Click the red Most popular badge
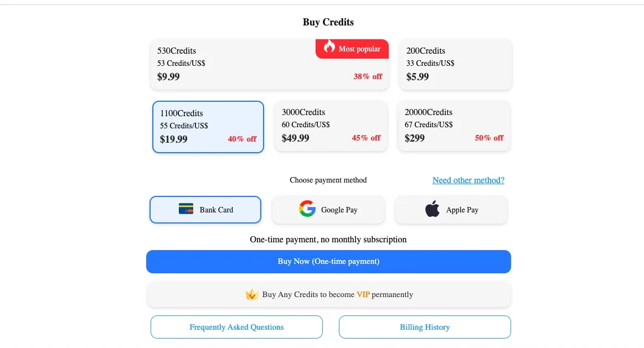 click(x=352, y=49)
